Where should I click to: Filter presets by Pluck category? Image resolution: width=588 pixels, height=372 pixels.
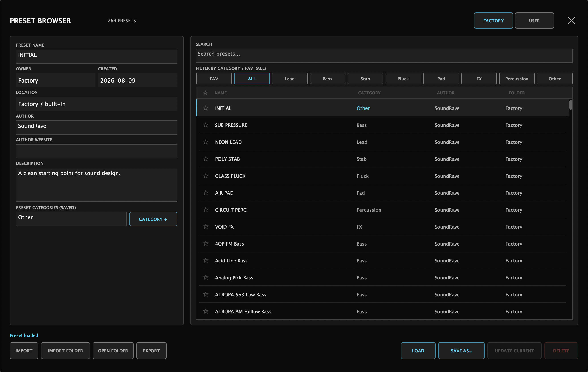(403, 79)
